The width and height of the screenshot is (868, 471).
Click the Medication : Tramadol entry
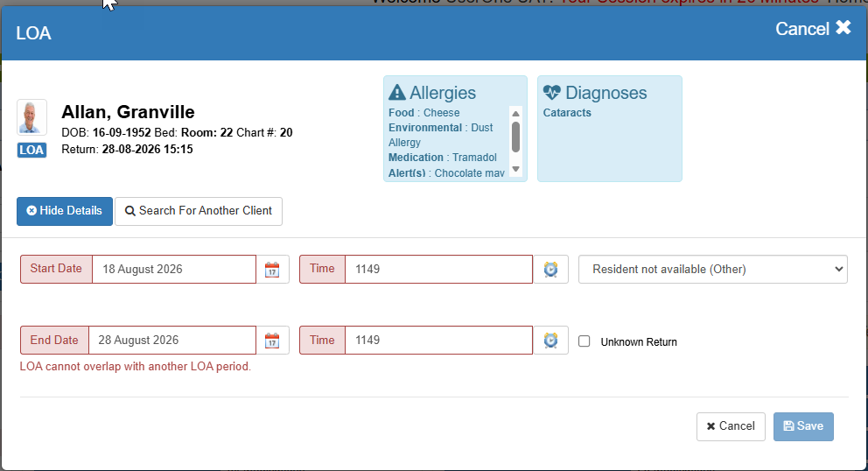pos(443,158)
